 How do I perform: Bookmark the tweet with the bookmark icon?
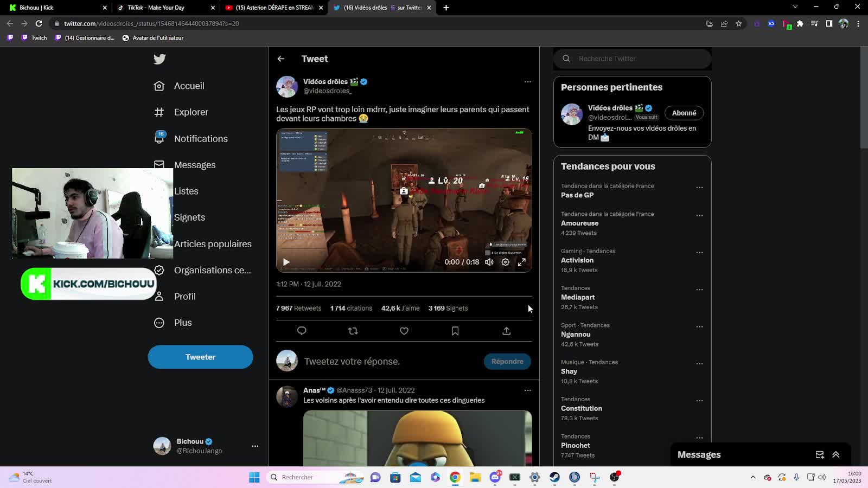455,331
